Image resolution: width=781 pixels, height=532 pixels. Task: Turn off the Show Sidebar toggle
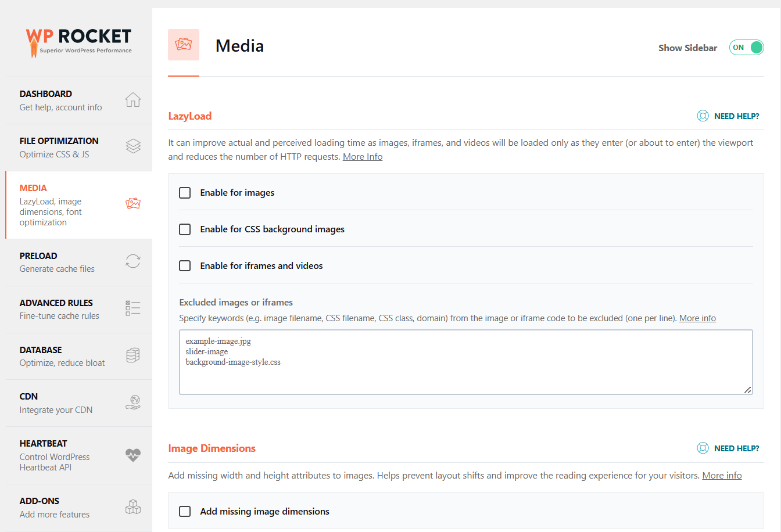pos(746,47)
